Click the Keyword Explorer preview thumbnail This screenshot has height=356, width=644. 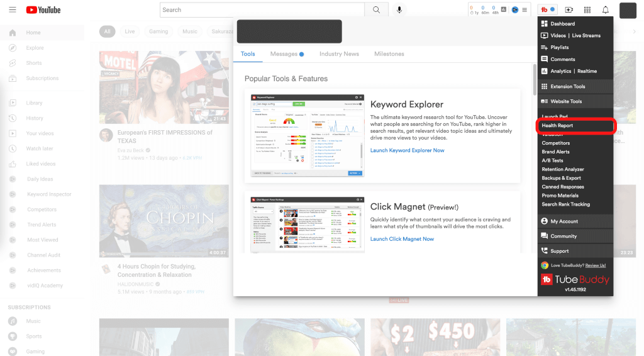306,136
